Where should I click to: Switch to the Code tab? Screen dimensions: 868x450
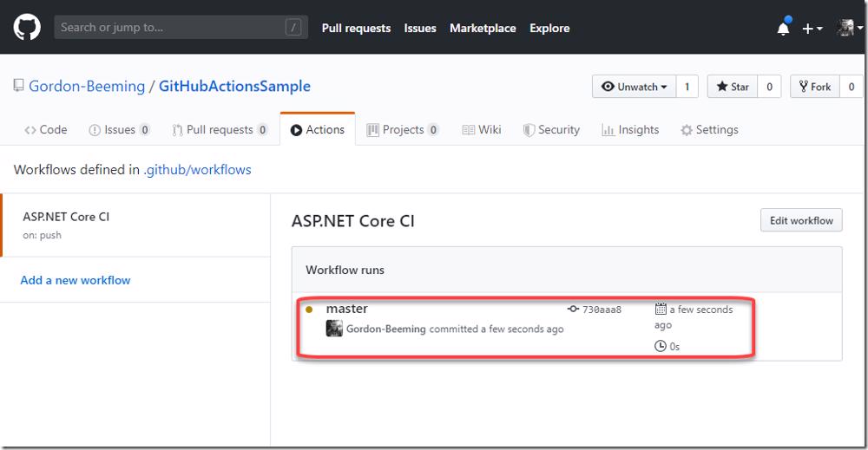(x=46, y=129)
